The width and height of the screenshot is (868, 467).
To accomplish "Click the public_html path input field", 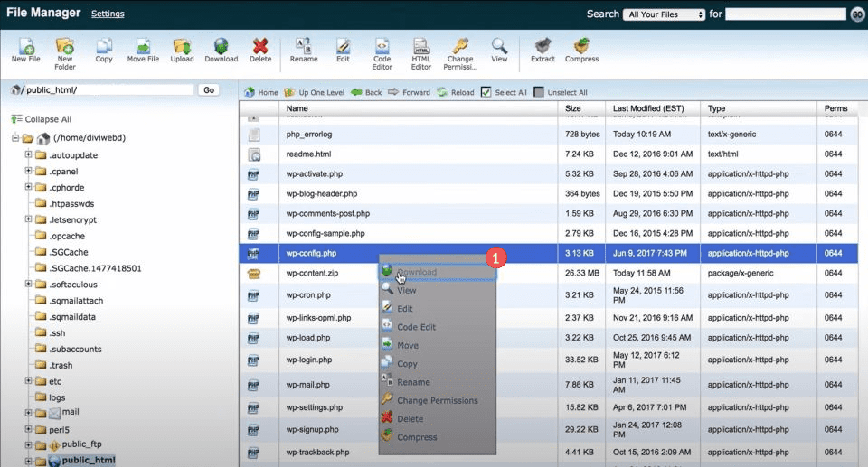I will point(107,90).
